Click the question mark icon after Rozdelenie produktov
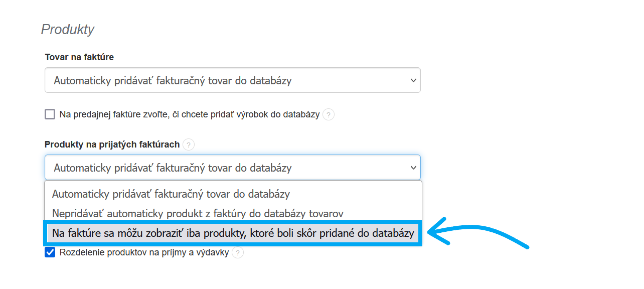Image resolution: width=644 pixels, height=289 pixels. tap(237, 252)
